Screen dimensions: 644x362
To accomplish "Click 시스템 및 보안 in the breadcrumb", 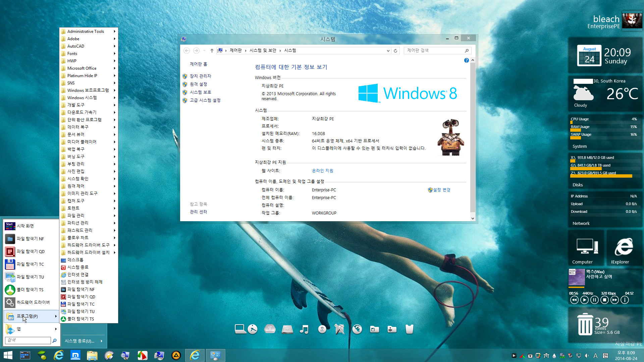I will (263, 51).
